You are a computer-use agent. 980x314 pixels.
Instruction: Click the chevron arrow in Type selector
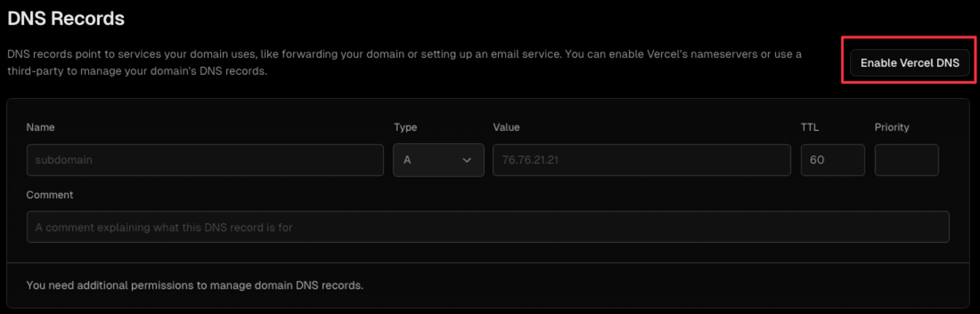pyautogui.click(x=467, y=160)
